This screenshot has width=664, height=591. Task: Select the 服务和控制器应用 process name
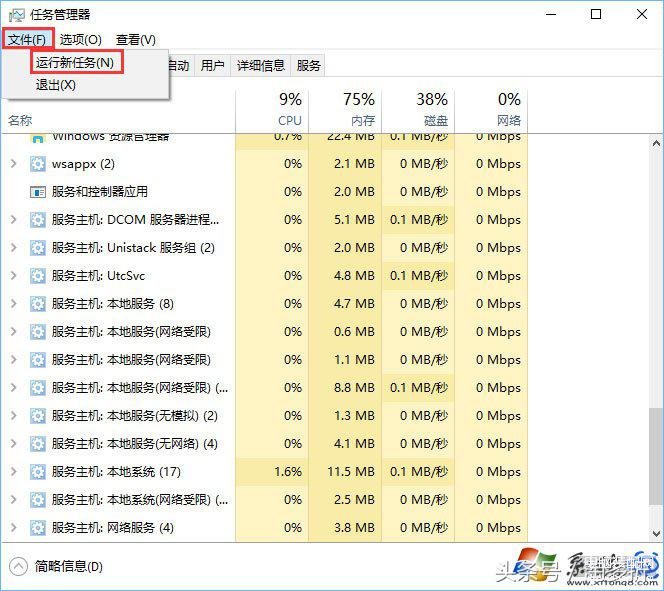(x=100, y=192)
